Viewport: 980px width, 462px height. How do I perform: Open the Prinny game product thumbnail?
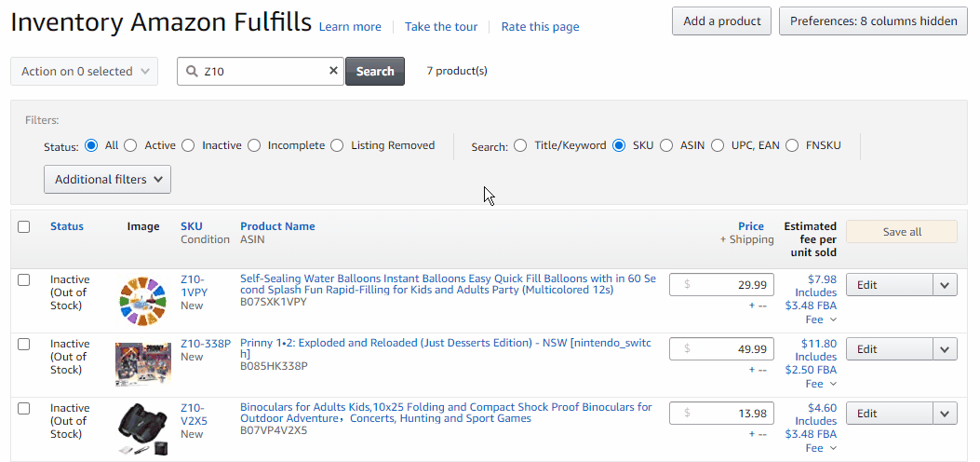(142, 363)
